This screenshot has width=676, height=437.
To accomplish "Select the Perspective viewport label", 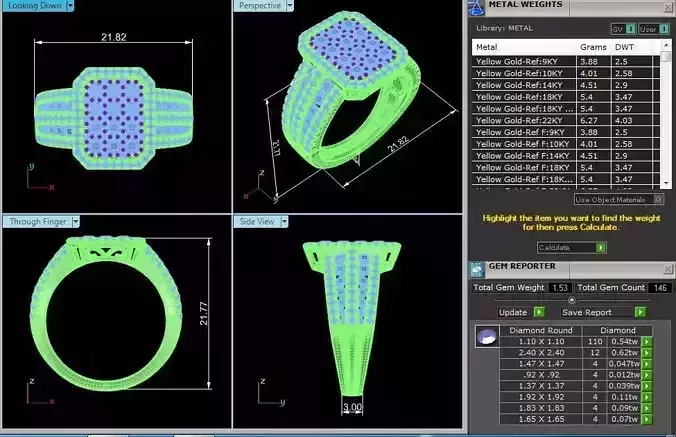I will pyautogui.click(x=260, y=6).
